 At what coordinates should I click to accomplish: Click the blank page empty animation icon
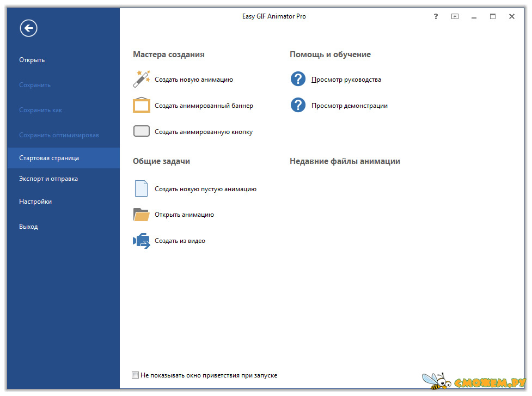click(x=141, y=188)
